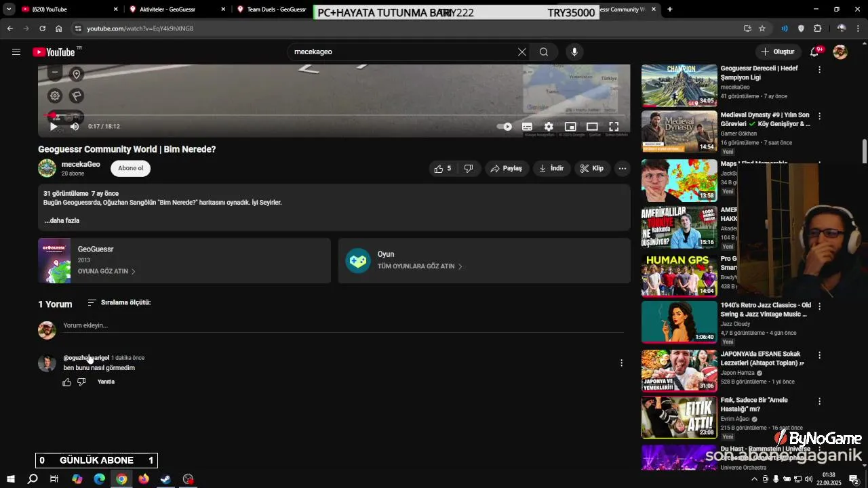Enter full screen mode
The width and height of the screenshot is (868, 488).
(x=614, y=126)
